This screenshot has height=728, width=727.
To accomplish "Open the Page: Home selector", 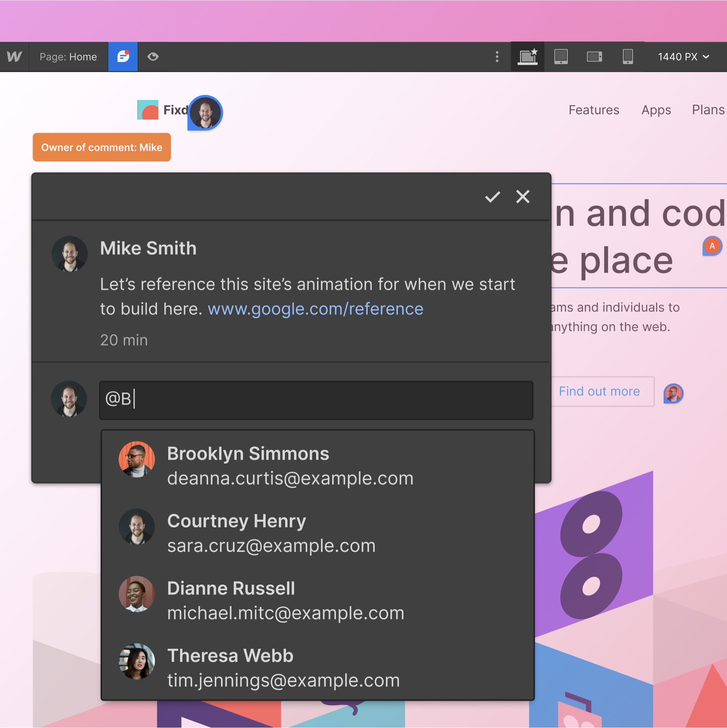I will (68, 57).
